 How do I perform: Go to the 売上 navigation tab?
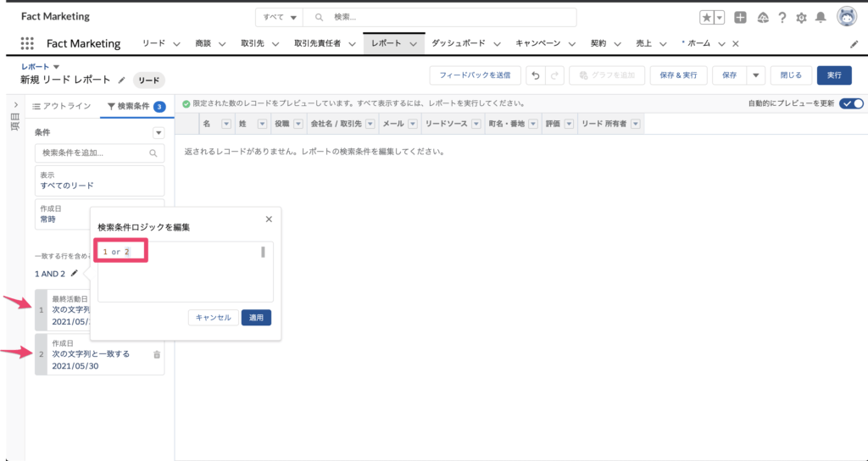pos(644,44)
